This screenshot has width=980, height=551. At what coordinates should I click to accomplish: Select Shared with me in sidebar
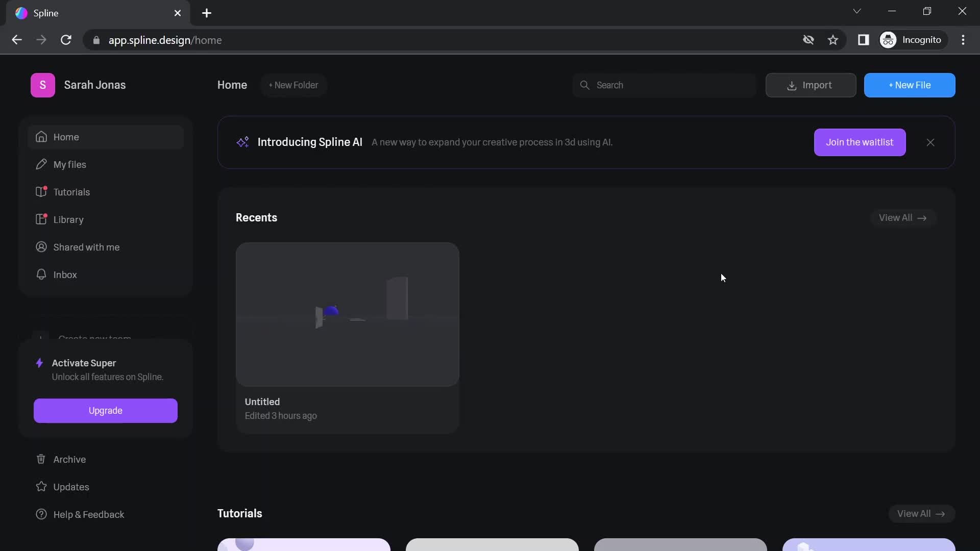41,247
